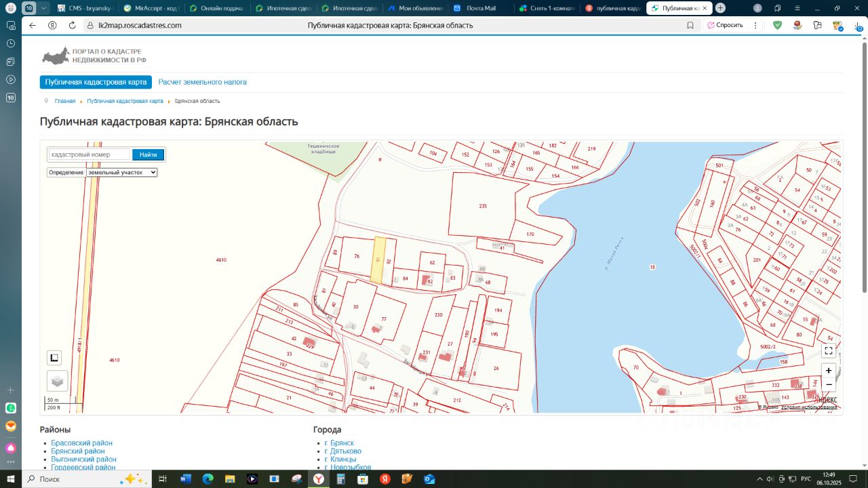Open the map layers selector
Image resolution: width=868 pixels, height=488 pixels.
tap(57, 382)
